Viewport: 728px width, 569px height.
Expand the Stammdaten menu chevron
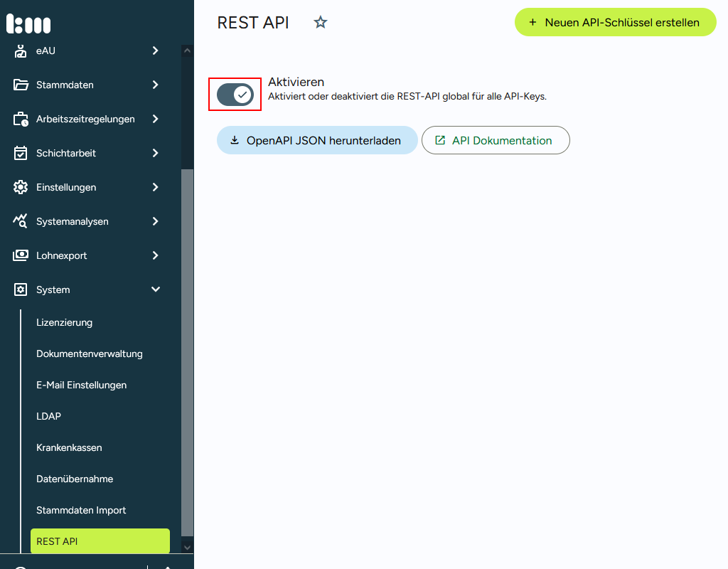click(x=154, y=85)
